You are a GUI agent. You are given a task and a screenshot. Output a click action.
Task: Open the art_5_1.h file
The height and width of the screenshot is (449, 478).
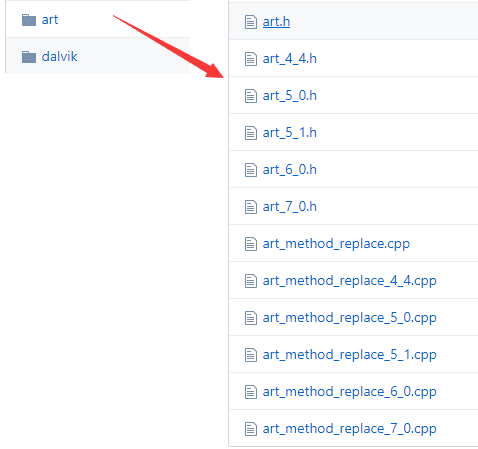coord(290,133)
